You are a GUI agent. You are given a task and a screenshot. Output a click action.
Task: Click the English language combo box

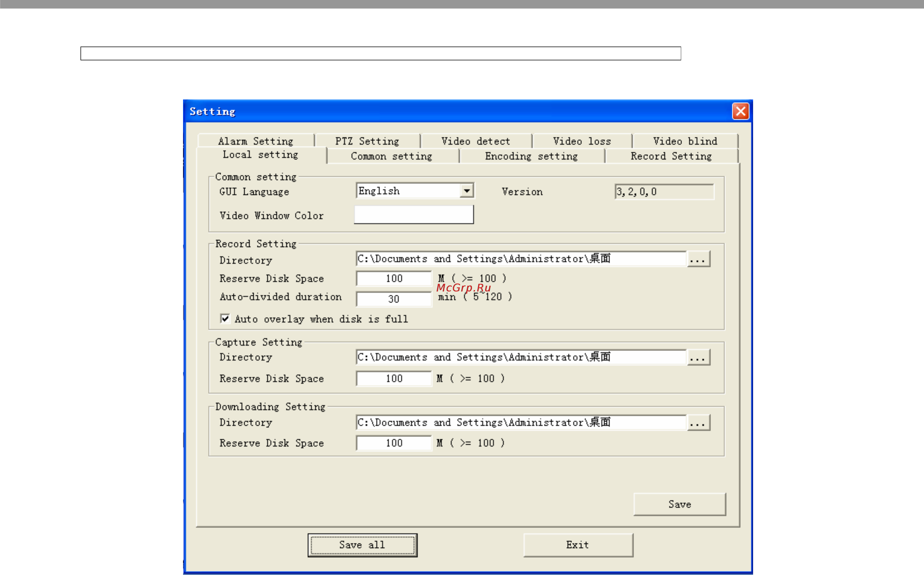pyautogui.click(x=415, y=191)
